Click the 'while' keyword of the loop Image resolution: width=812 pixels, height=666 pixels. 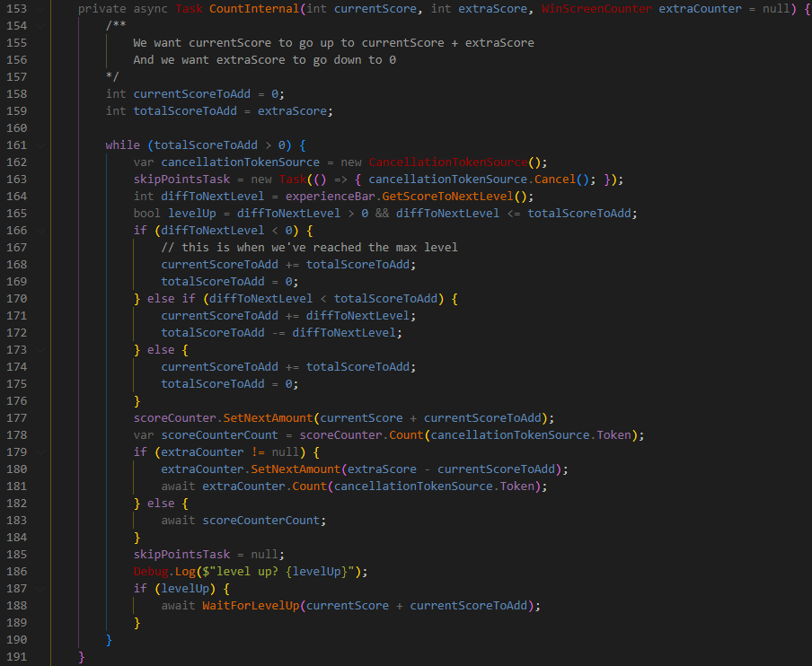tap(123, 145)
